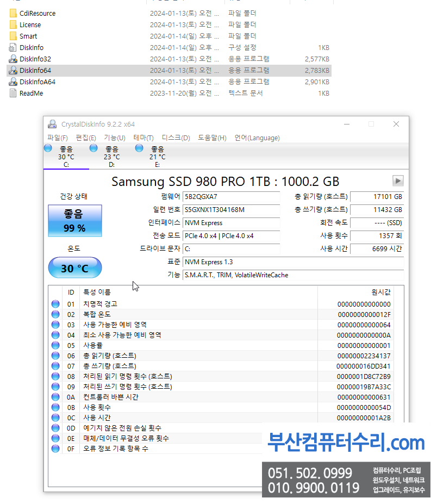This screenshot has height=504, width=437.
Task: Click the arrow button beside the SSD title
Action: tap(398, 181)
